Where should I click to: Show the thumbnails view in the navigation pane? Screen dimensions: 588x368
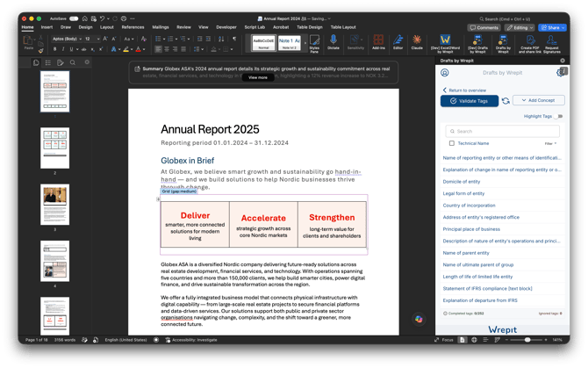tap(36, 62)
